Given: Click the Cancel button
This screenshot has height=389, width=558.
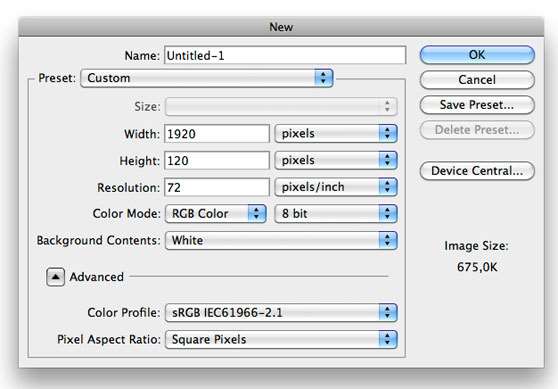Looking at the screenshot, I should (477, 80).
